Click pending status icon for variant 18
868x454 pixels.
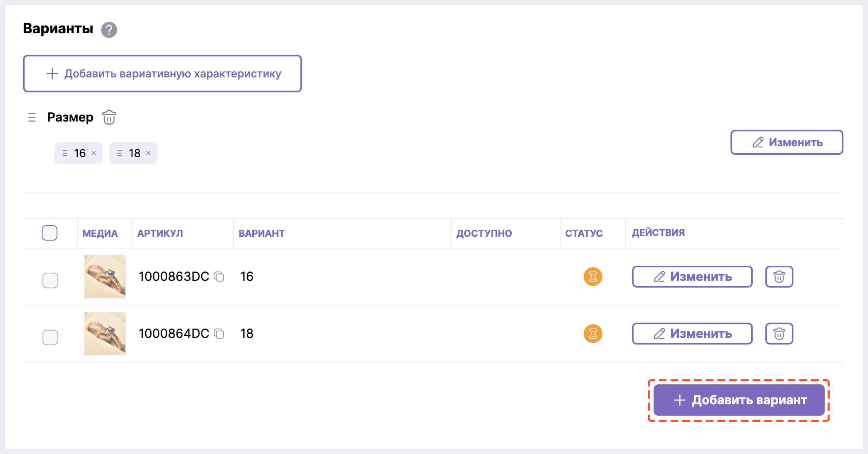click(x=593, y=333)
